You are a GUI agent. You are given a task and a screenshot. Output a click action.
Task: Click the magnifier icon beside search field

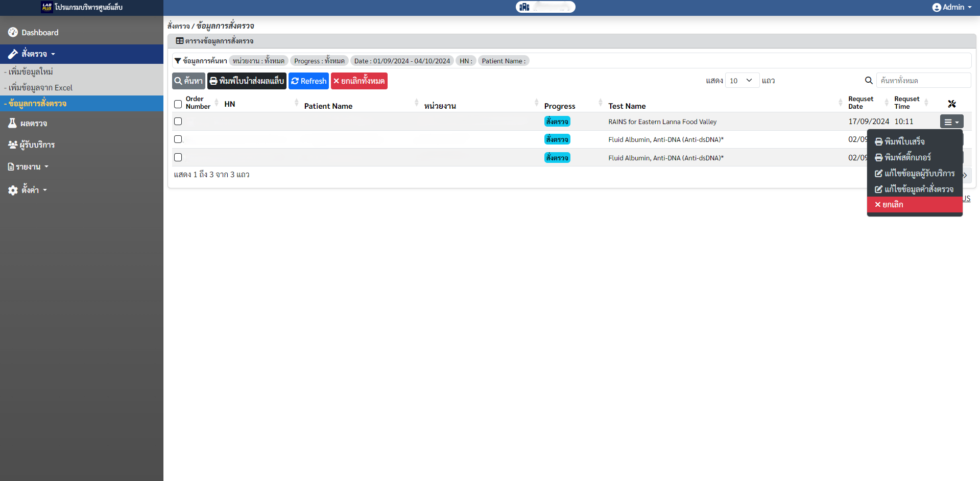tap(868, 81)
